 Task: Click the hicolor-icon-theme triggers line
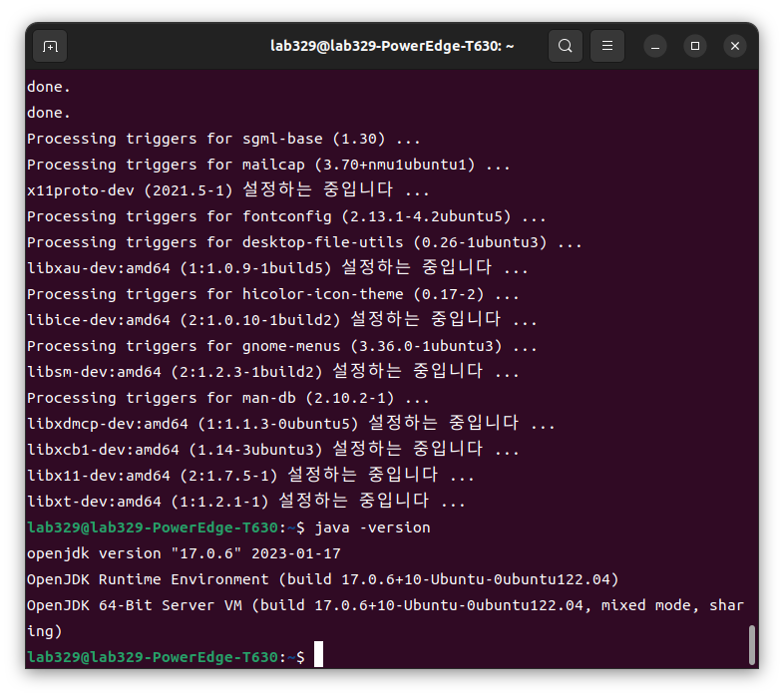273,294
